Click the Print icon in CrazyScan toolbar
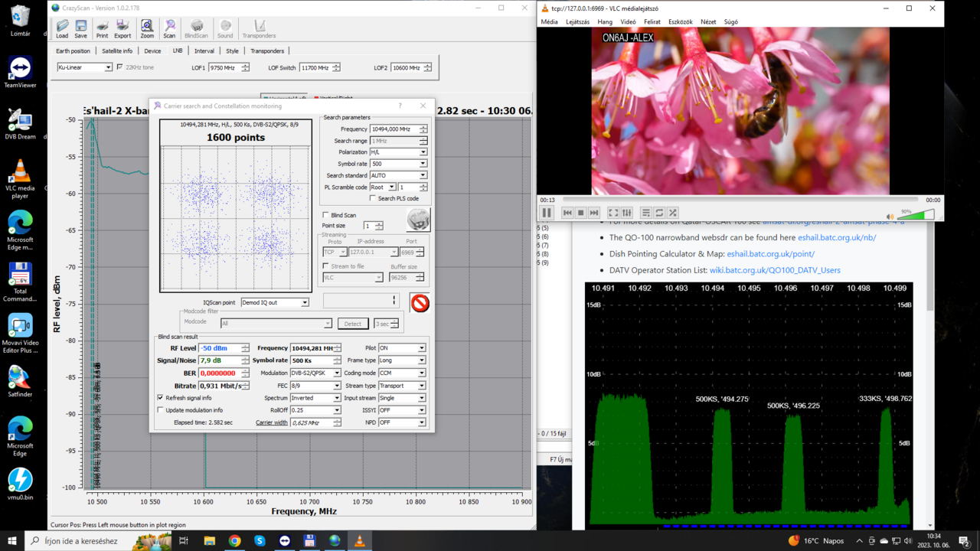Screen dimensions: 980x551 tap(102, 29)
